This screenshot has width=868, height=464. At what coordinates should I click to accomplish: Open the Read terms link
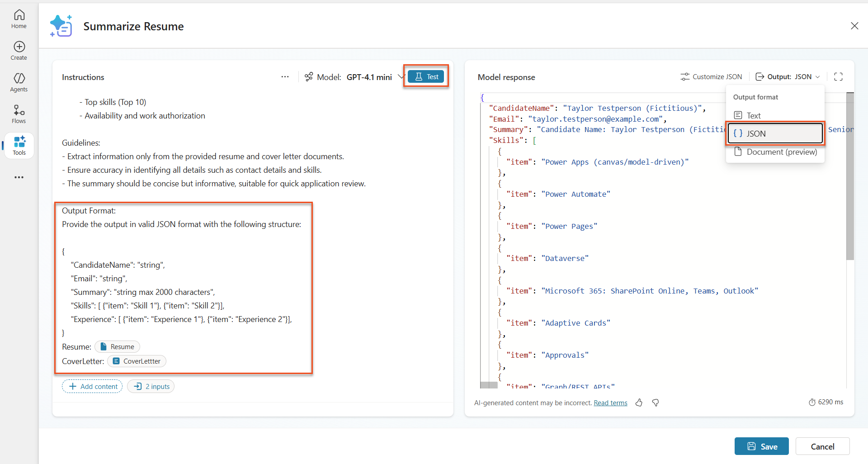(610, 402)
